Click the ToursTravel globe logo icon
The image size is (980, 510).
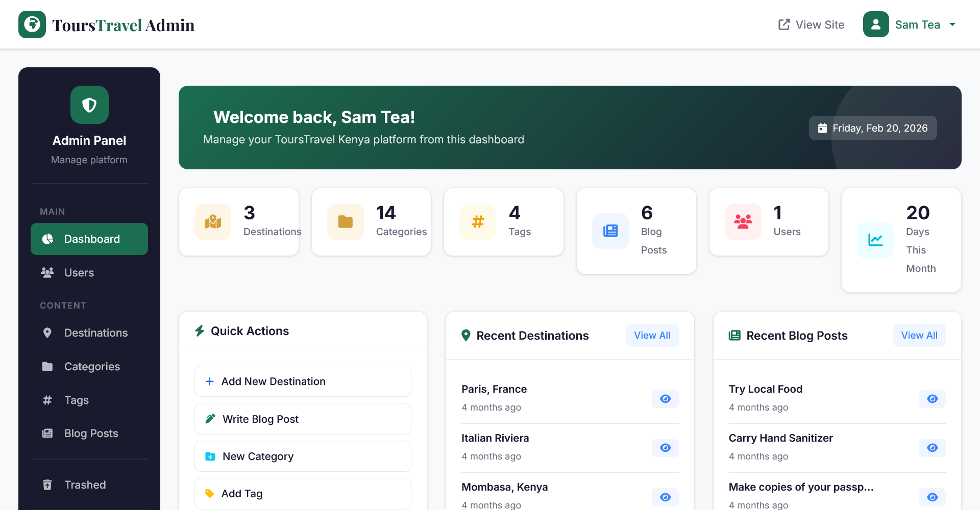(x=32, y=24)
